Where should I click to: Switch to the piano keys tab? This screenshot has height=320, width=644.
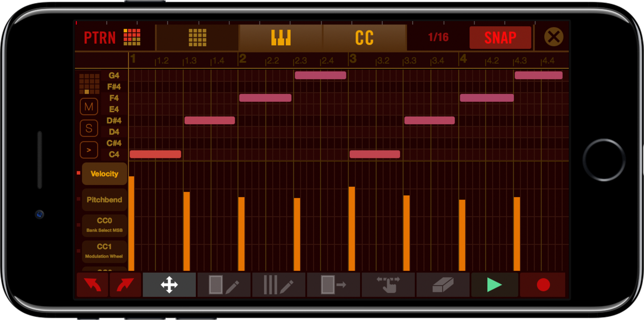[x=281, y=38]
